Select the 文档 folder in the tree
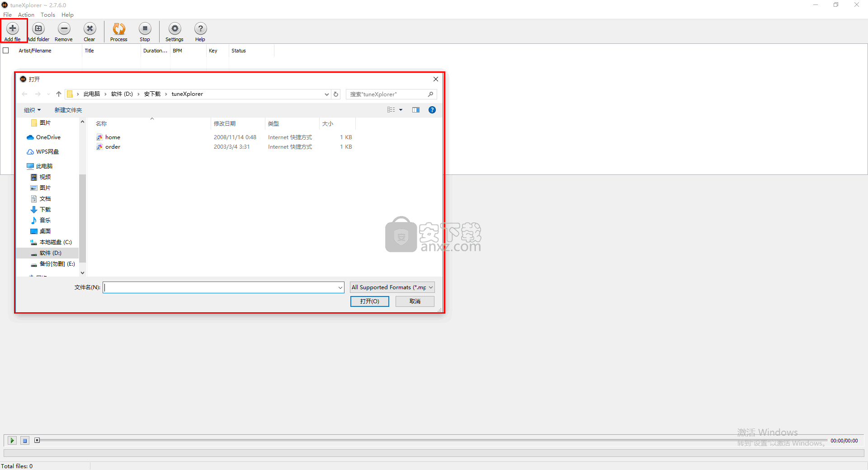Image resolution: width=868 pixels, height=470 pixels. point(45,199)
